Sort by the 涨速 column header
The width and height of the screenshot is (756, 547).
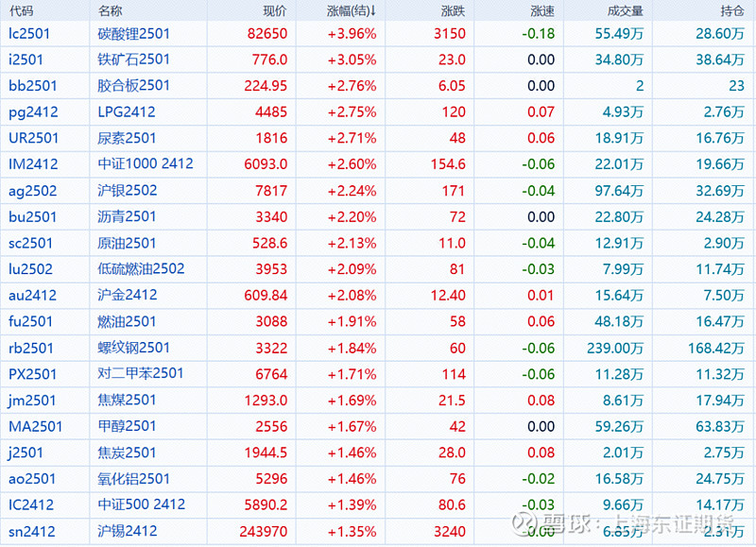click(x=542, y=10)
